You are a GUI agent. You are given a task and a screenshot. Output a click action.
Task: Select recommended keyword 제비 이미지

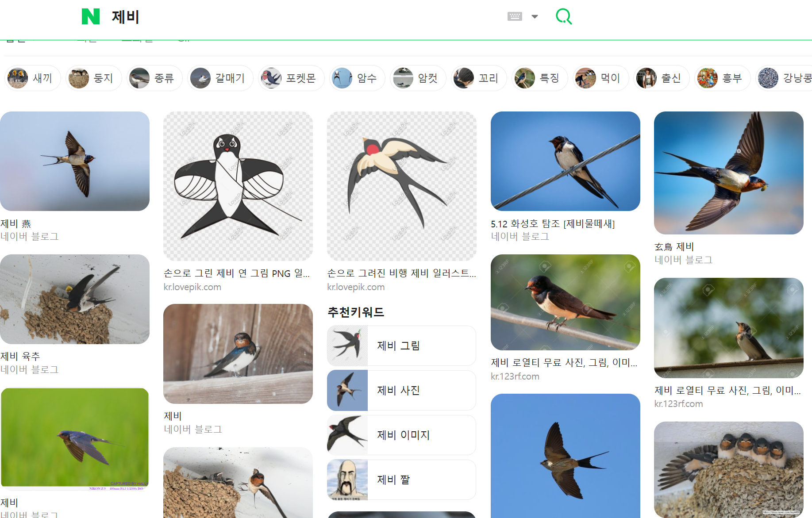pyautogui.click(x=401, y=435)
